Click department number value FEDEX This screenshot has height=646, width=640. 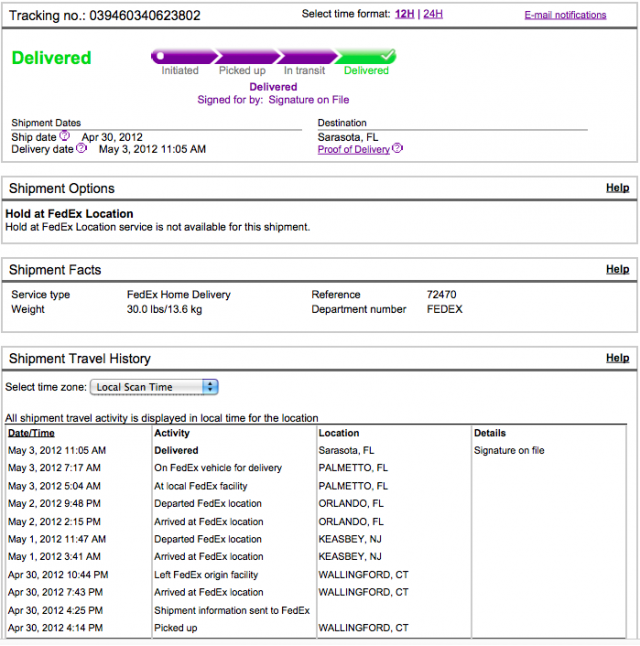pos(445,309)
